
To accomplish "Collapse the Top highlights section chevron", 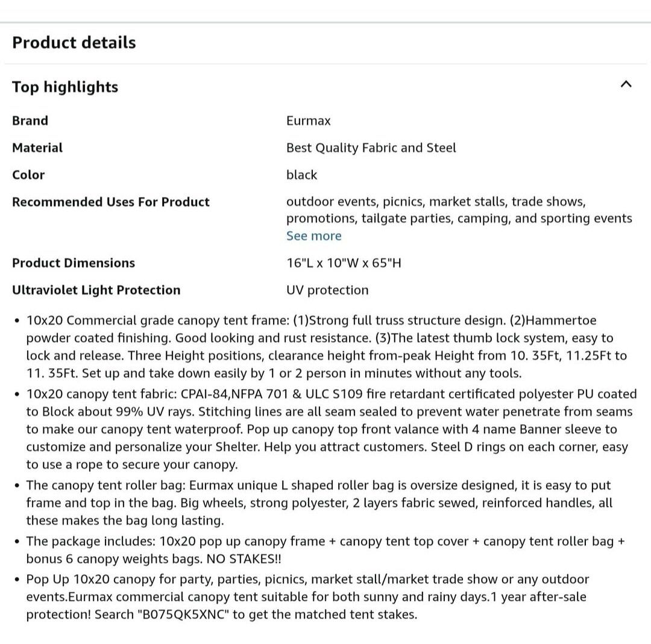I will pyautogui.click(x=626, y=84).
